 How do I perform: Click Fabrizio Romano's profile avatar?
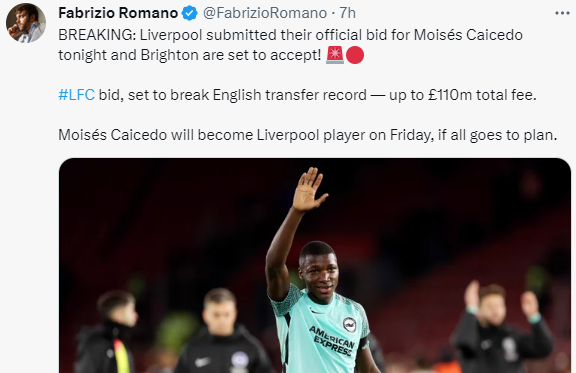point(26,23)
